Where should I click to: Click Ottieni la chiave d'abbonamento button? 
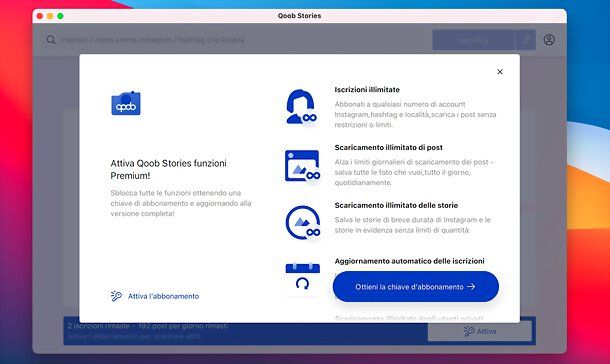415,287
